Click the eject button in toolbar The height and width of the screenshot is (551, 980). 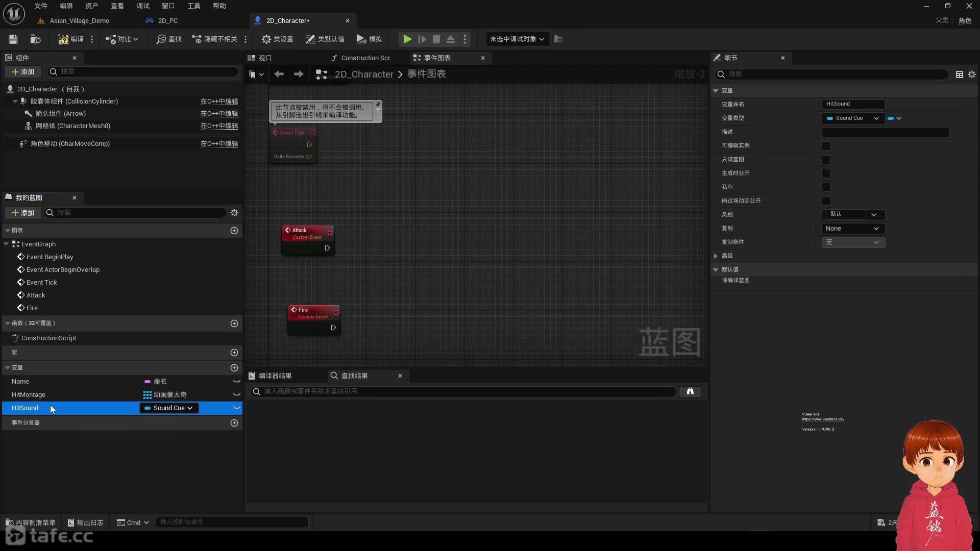point(451,39)
